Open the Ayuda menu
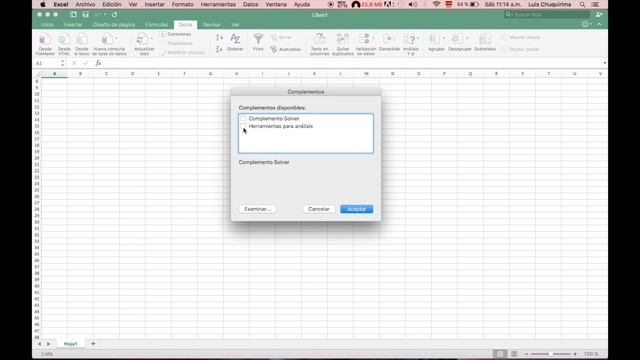The height and width of the screenshot is (360, 640). click(x=302, y=4)
